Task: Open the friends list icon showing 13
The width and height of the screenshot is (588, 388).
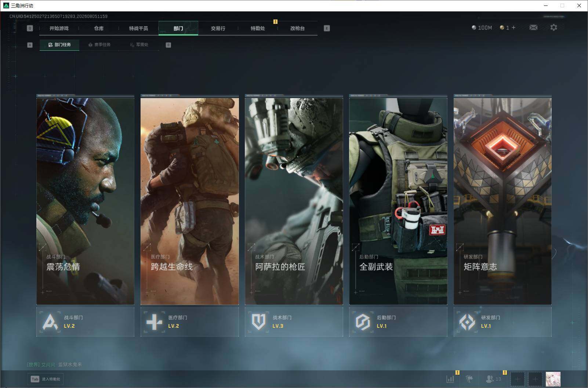Action: tap(493, 379)
